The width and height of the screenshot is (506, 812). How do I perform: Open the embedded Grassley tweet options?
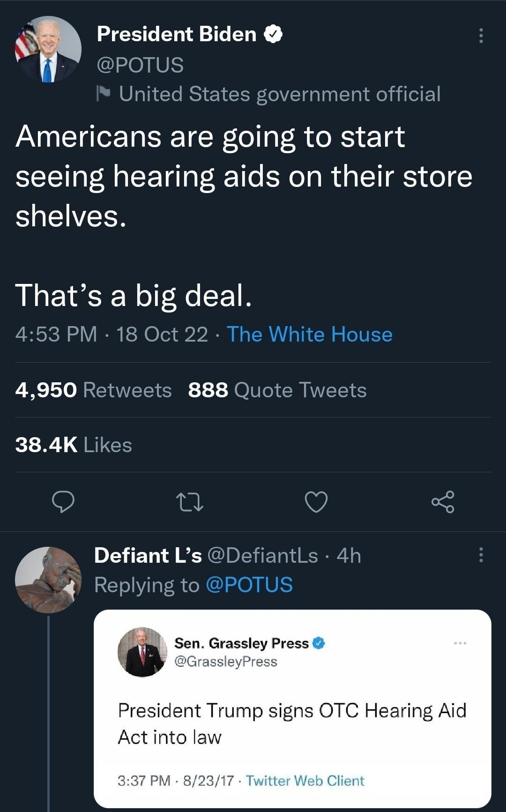[460, 643]
